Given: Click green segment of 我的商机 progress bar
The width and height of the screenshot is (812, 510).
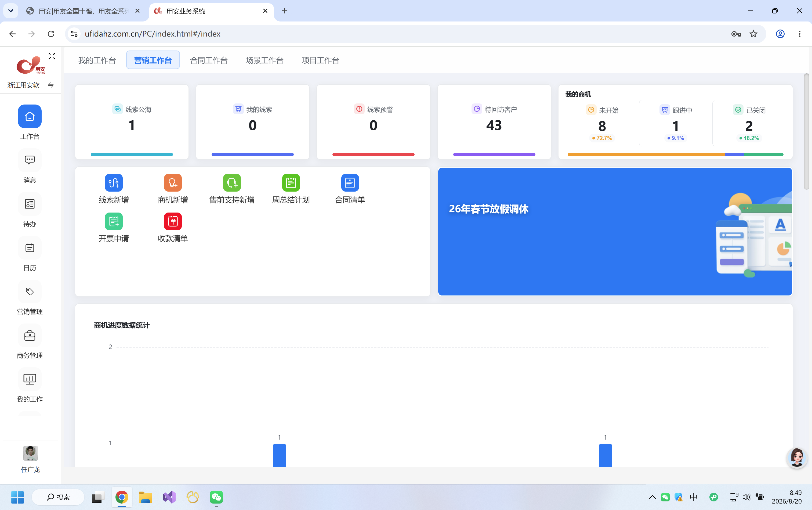Looking at the screenshot, I should (764, 155).
